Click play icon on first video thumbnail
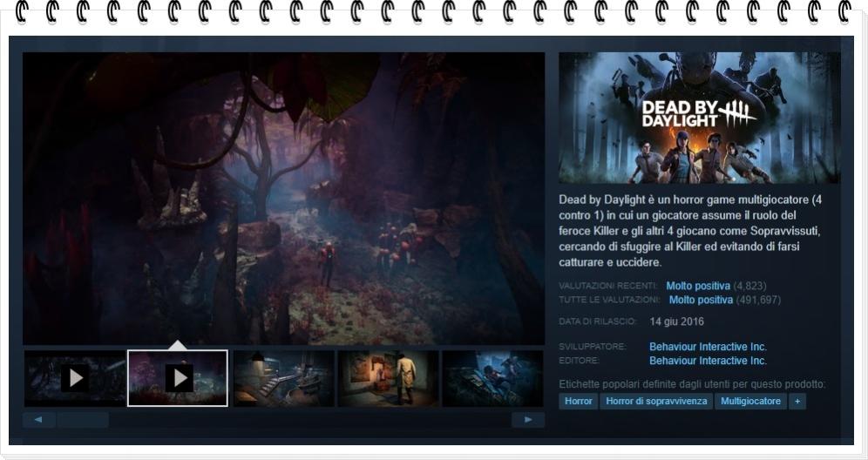This screenshot has height=460, width=868. pos(75,378)
